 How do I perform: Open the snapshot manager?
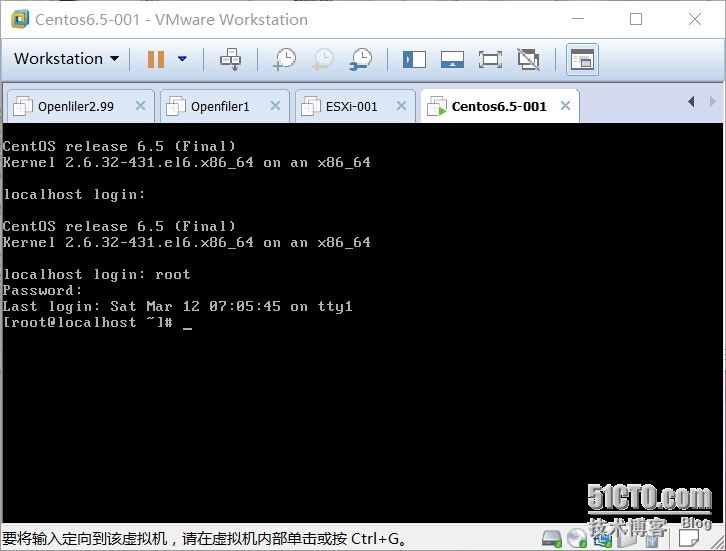361,59
